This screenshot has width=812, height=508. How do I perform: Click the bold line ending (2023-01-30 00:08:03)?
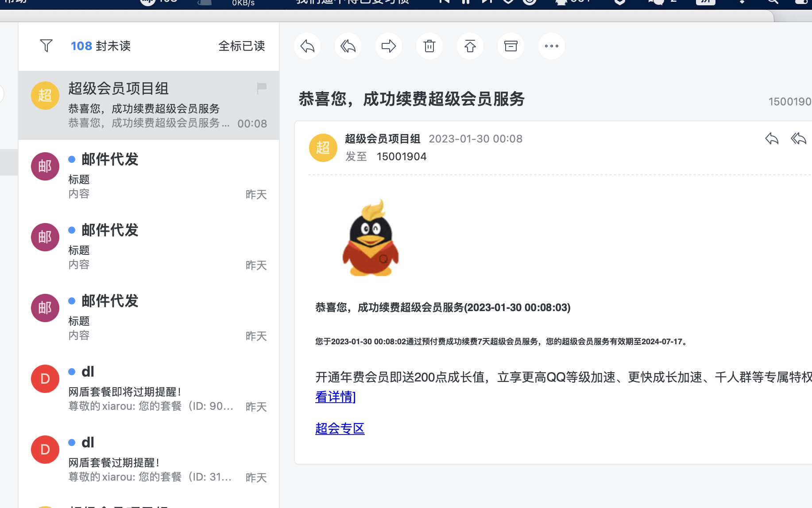(x=443, y=308)
